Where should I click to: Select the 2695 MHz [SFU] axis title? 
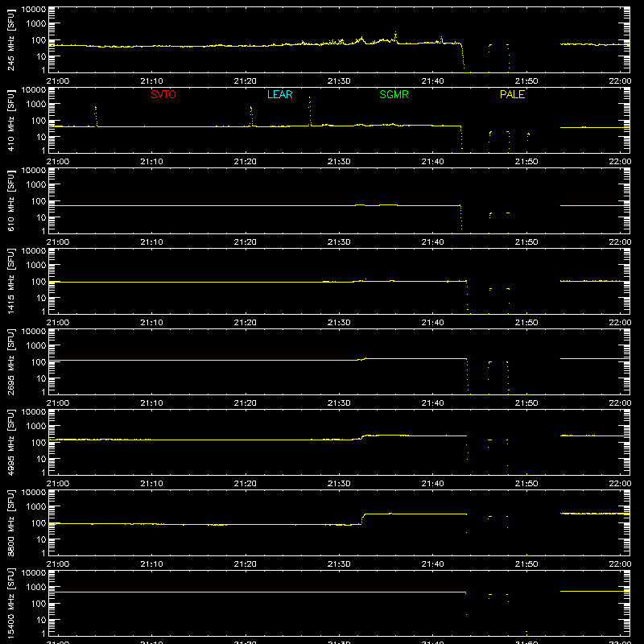[10, 361]
